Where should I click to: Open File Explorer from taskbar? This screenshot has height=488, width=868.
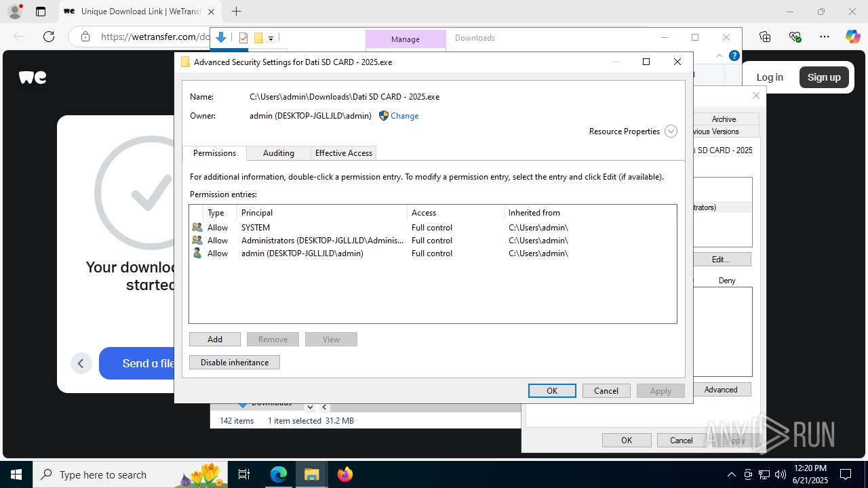click(x=311, y=474)
